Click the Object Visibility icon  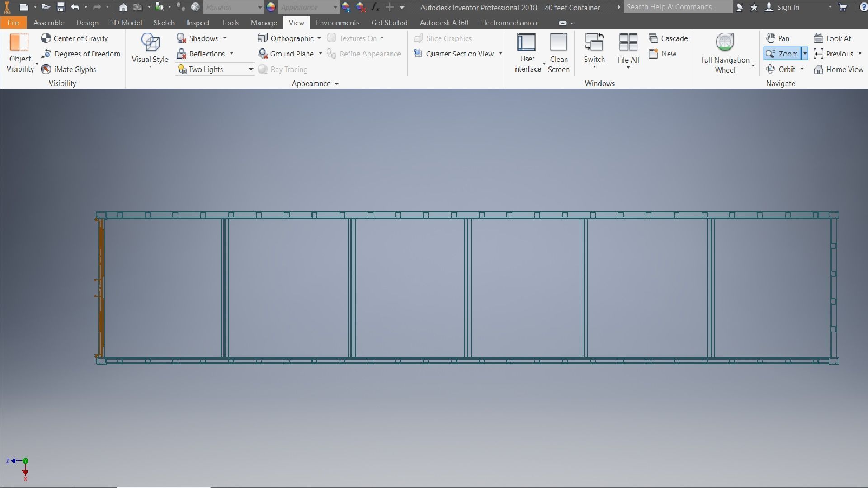19,42
